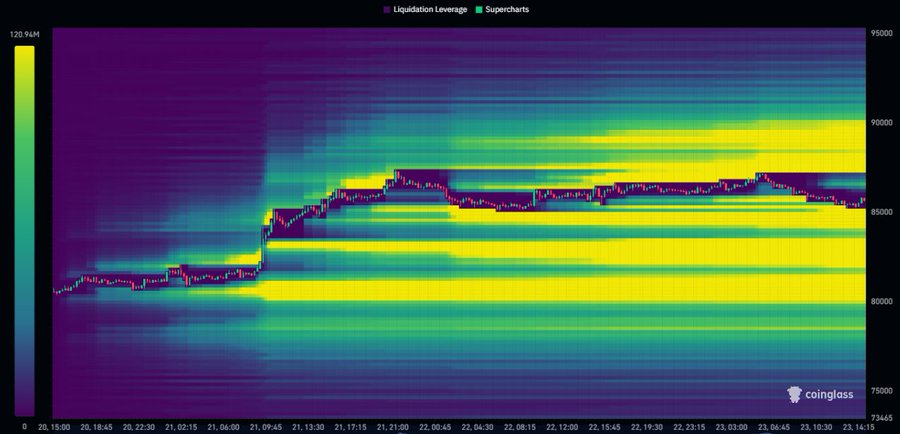Click the 21, 06:00 time label
Screen dimensions: 900x434
click(x=224, y=428)
